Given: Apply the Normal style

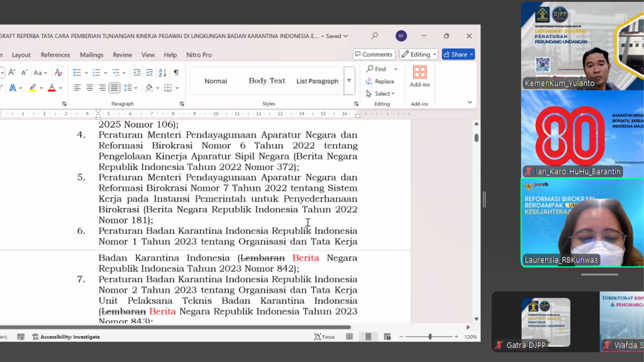Looking at the screenshot, I should point(216,81).
